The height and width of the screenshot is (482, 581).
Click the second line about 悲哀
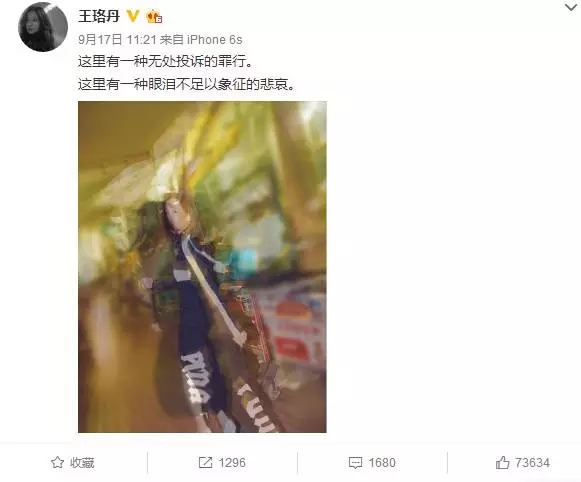pyautogui.click(x=187, y=84)
